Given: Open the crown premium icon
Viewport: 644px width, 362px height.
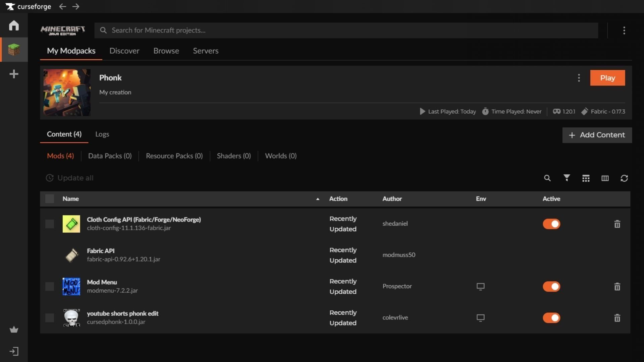Looking at the screenshot, I should pos(14,329).
